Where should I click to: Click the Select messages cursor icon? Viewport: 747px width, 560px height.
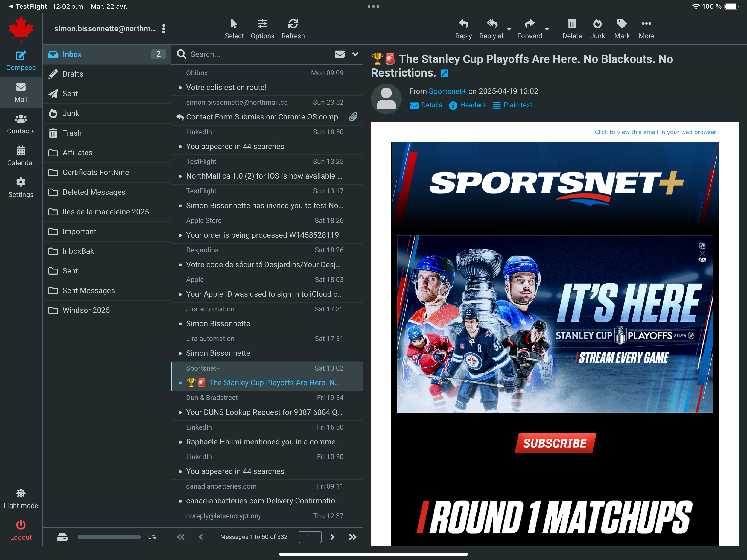coord(234,24)
